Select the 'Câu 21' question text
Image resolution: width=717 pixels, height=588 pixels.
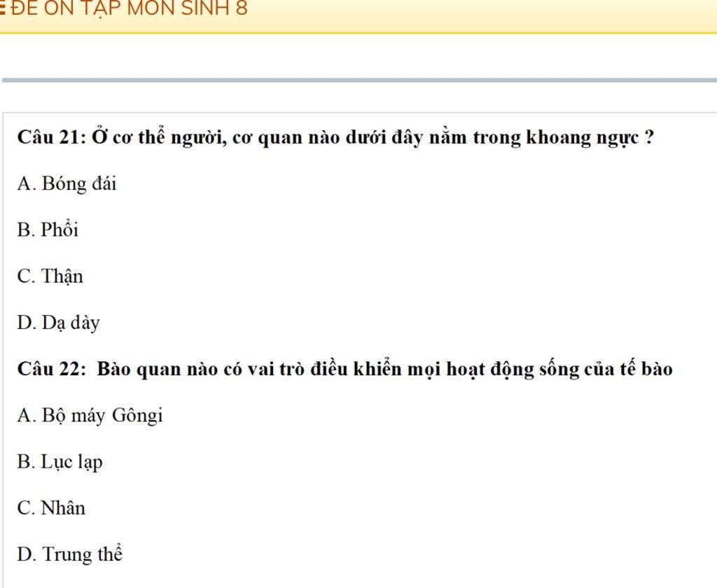[335, 137]
